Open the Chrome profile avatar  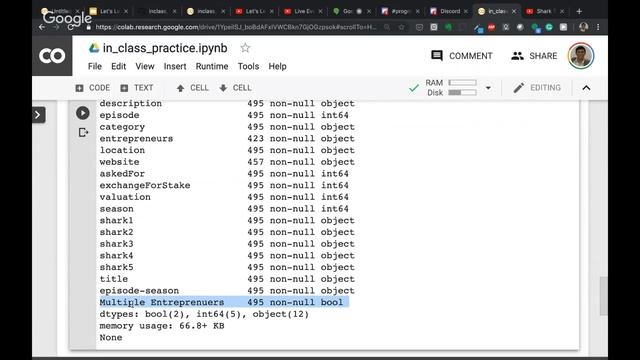(583, 27)
